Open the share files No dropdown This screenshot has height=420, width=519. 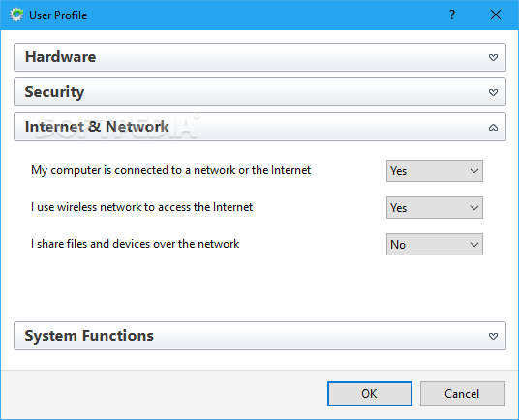click(x=434, y=245)
